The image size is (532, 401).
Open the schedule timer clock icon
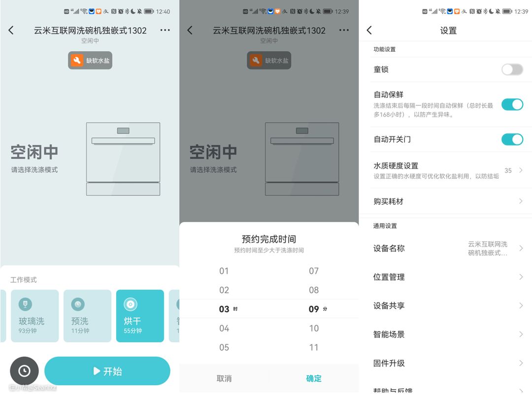(24, 371)
